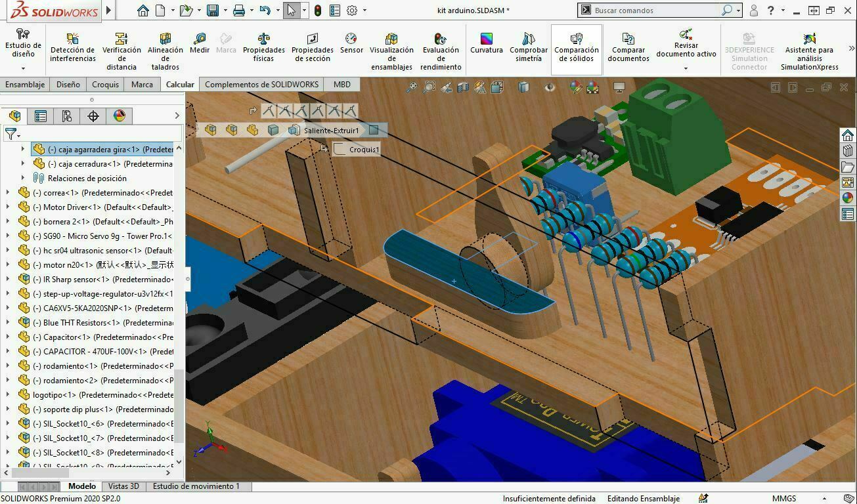This screenshot has height=504, width=857.
Task: Start Comprobar simetría check
Action: click(x=529, y=48)
